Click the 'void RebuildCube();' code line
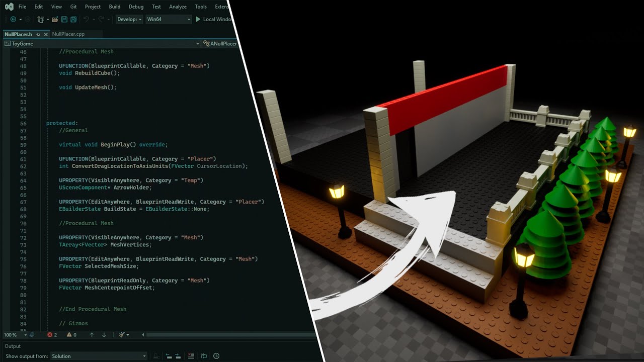The image size is (644, 362). point(90,73)
